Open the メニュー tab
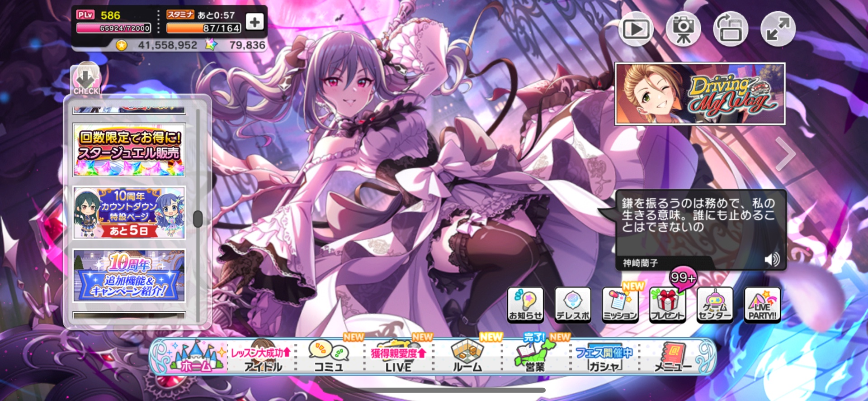 pyautogui.click(x=673, y=357)
